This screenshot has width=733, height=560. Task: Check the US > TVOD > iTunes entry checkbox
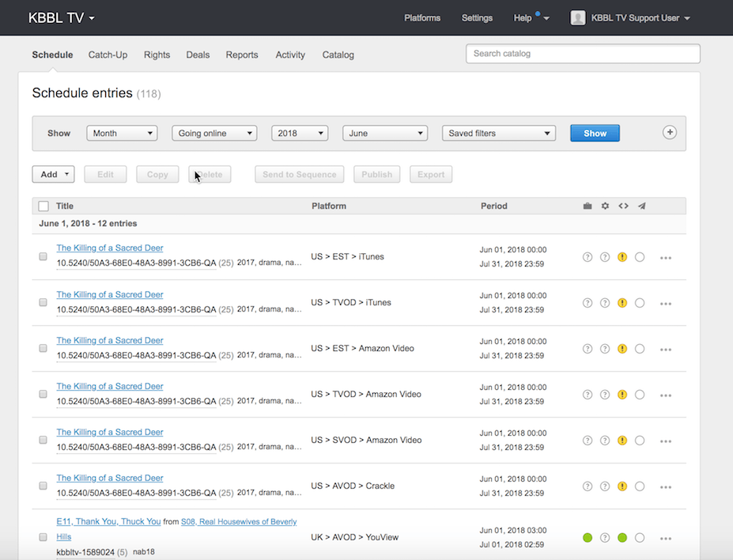click(43, 303)
